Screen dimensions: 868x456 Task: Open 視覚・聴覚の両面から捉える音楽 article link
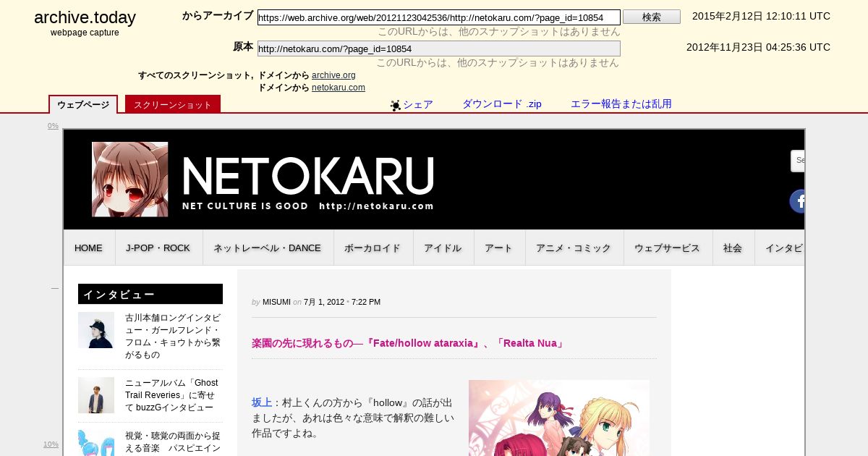(x=173, y=442)
